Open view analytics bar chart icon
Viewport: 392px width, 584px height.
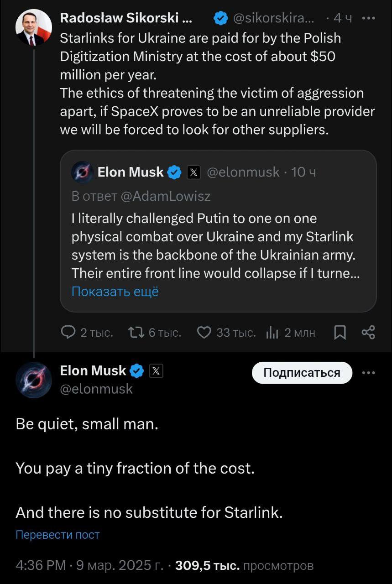click(x=272, y=333)
